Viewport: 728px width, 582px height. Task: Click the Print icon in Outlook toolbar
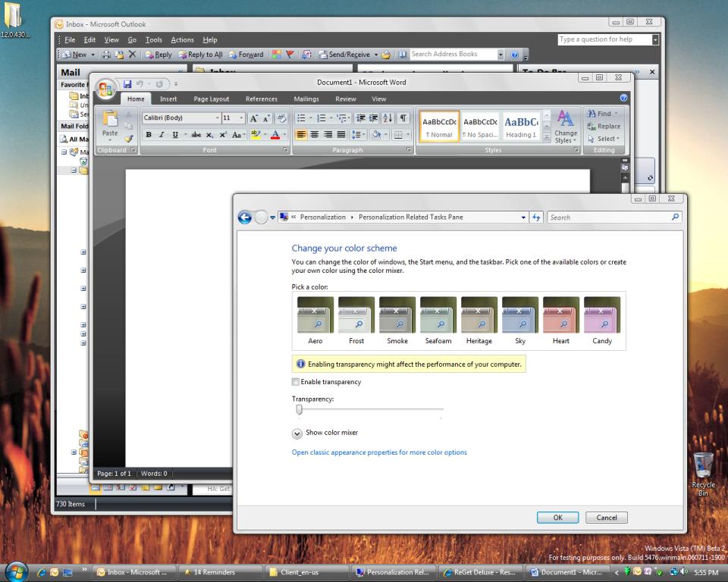(x=106, y=55)
